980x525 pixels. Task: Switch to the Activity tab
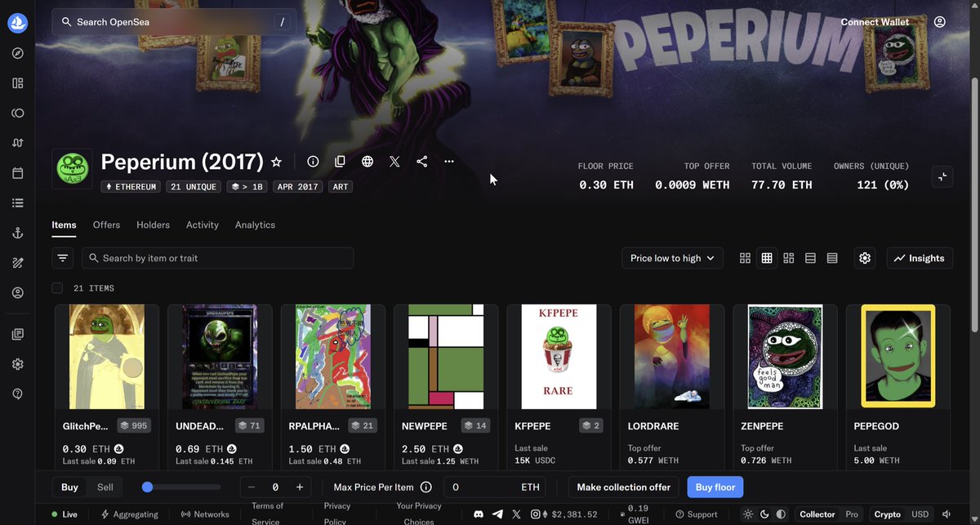click(202, 225)
